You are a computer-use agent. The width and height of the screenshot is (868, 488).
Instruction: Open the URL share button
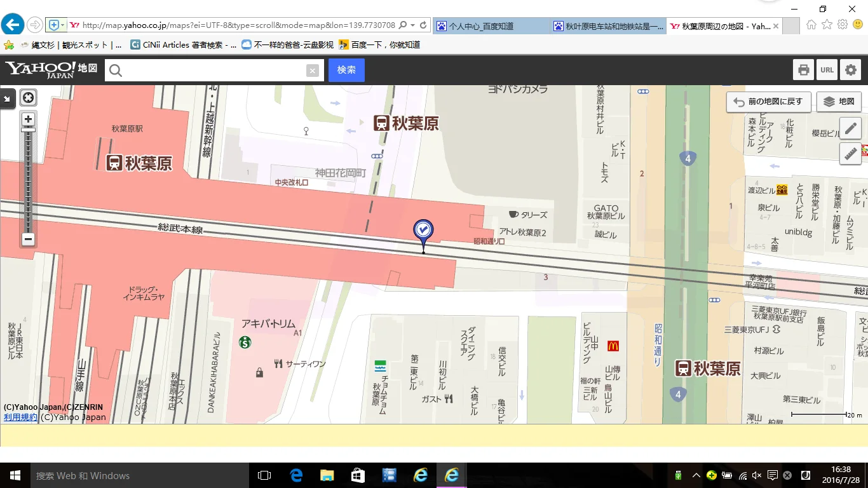(827, 70)
